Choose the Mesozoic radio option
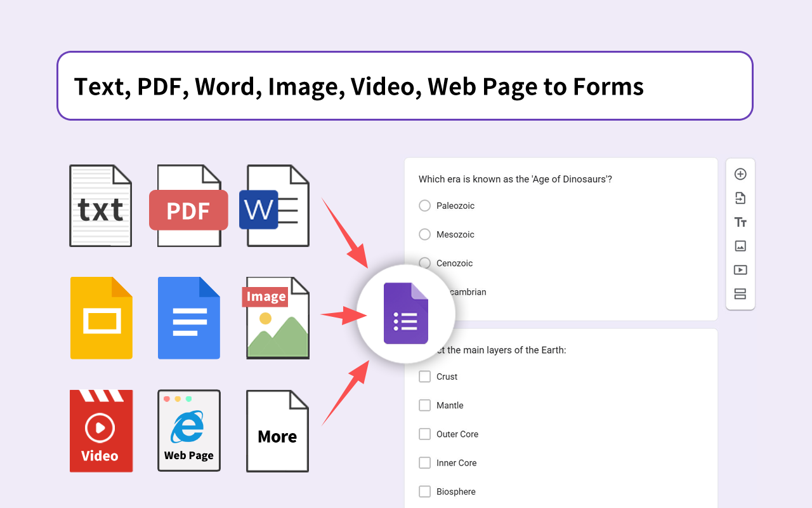Viewport: 812px width, 508px height. coord(425,234)
